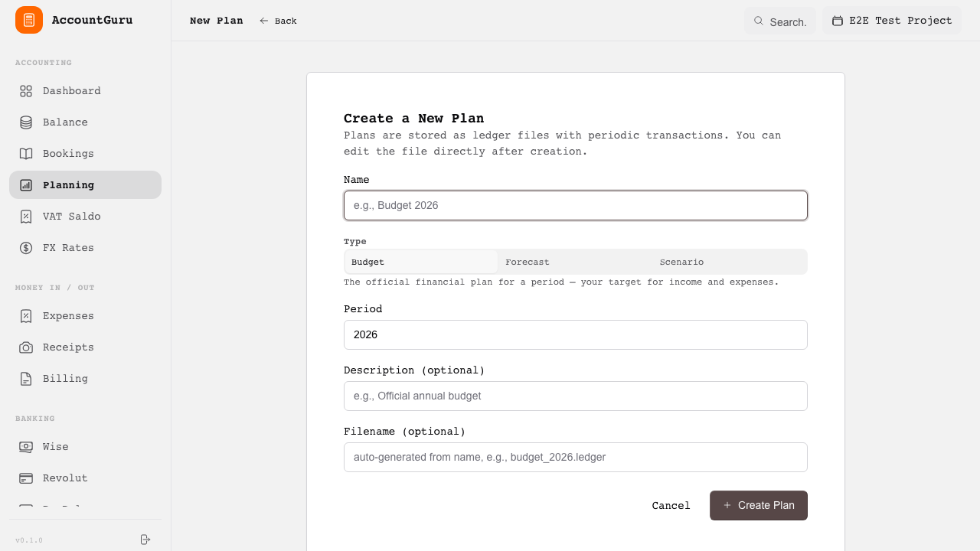Open Bookings via its book icon
Screen dimensions: 980x551
(x=26, y=154)
